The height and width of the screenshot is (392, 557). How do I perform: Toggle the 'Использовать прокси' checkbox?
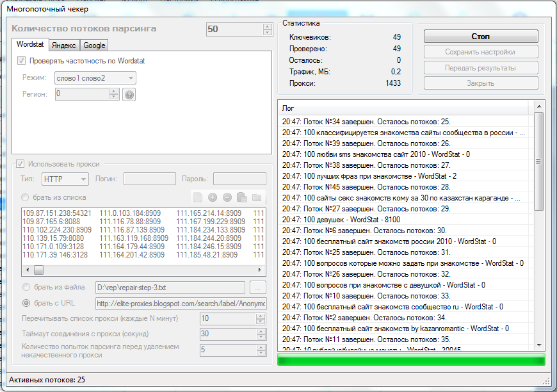(21, 164)
